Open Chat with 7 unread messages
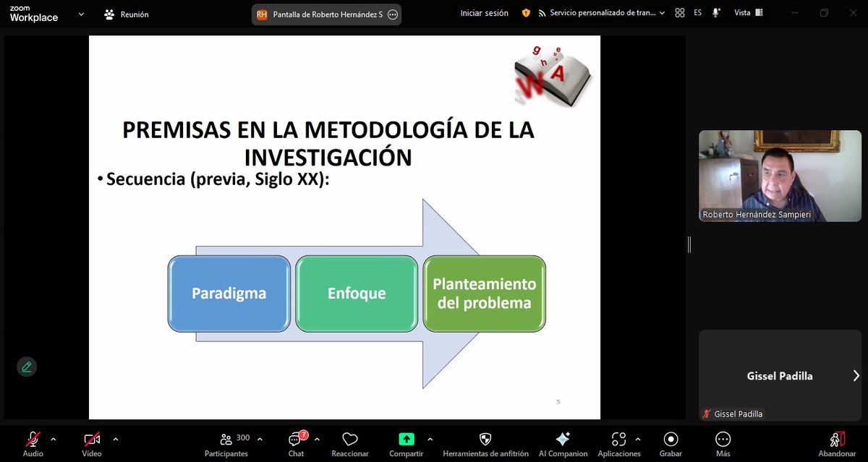 (x=296, y=442)
